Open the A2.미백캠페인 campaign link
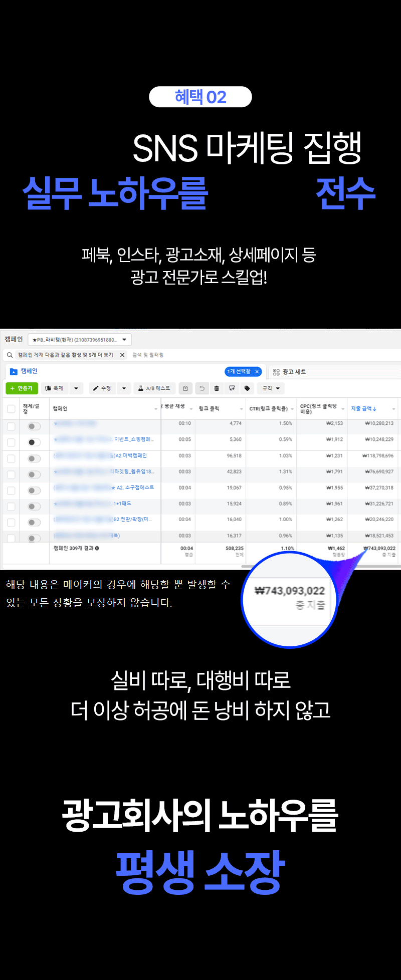Viewport: 401px width, 980px height. click(x=100, y=455)
